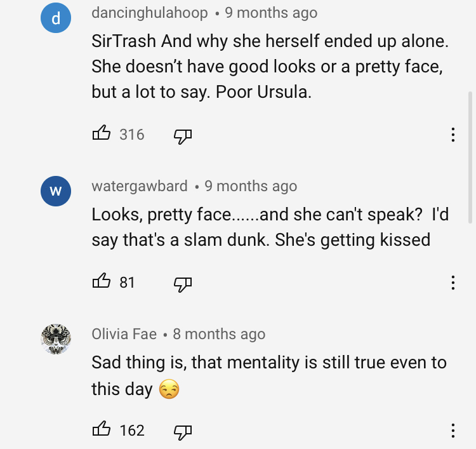Click the 316 like count
This screenshot has height=449, width=476.
pyautogui.click(x=132, y=135)
